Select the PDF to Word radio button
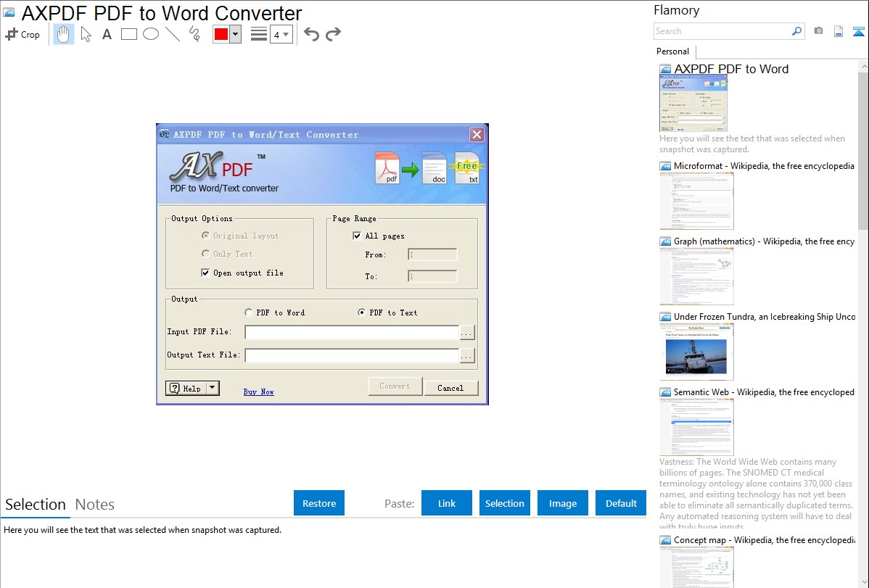Image resolution: width=869 pixels, height=588 pixels. tap(248, 312)
